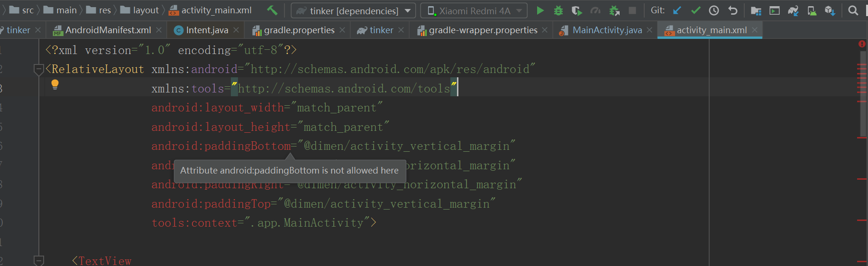Image resolution: width=868 pixels, height=266 pixels.
Task: Click the Search Everywhere magnifier icon
Action: (x=853, y=10)
